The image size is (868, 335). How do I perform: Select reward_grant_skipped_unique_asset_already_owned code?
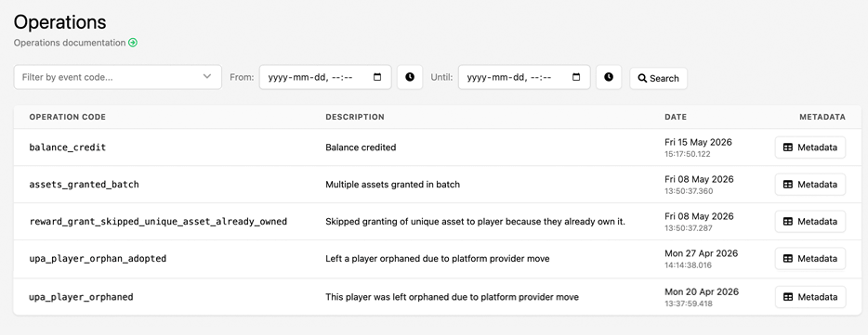158,222
